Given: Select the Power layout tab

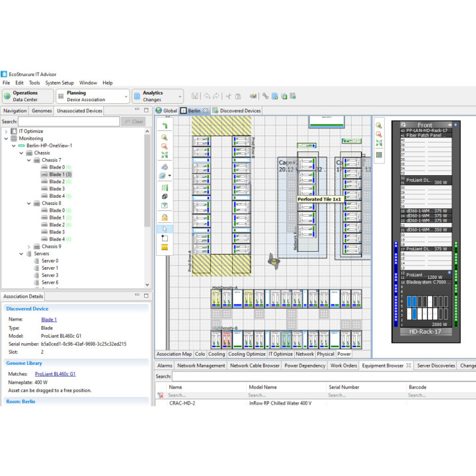Looking at the screenshot, I should (344, 354).
